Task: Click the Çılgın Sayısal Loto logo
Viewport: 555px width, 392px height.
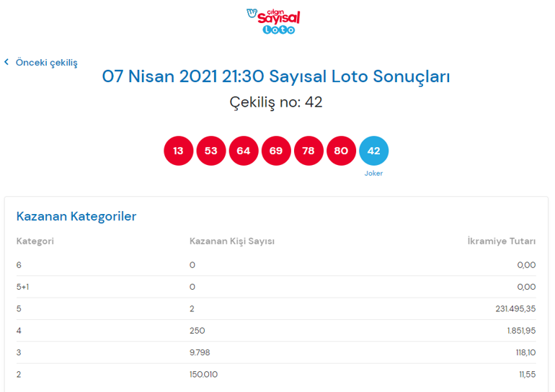Action: coord(273,22)
